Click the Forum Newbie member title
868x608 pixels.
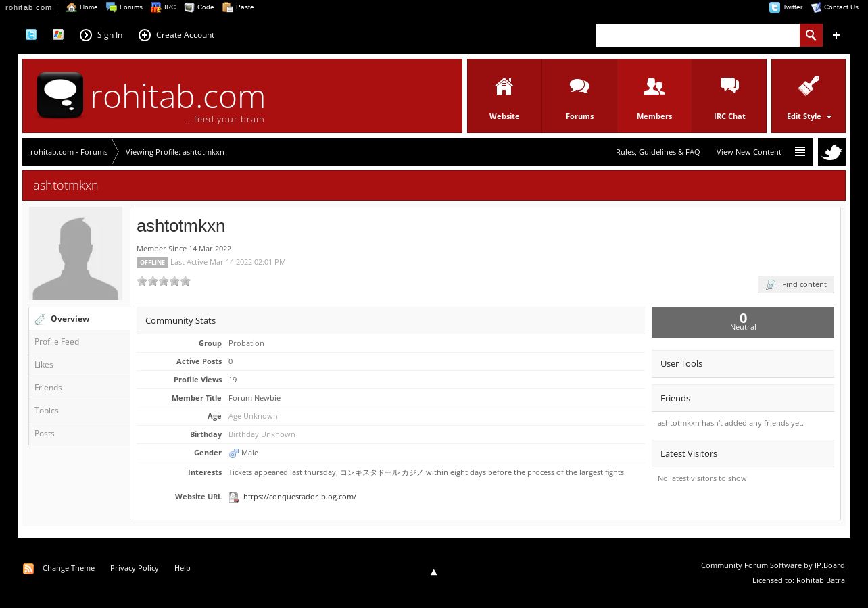[x=254, y=398]
